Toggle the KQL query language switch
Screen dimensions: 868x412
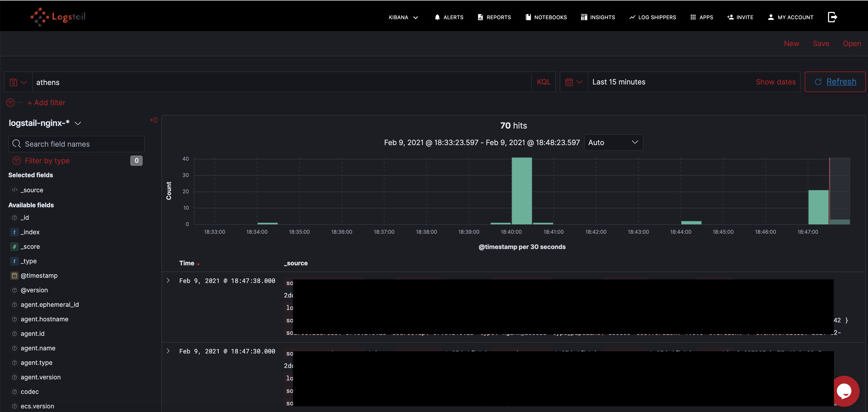543,82
